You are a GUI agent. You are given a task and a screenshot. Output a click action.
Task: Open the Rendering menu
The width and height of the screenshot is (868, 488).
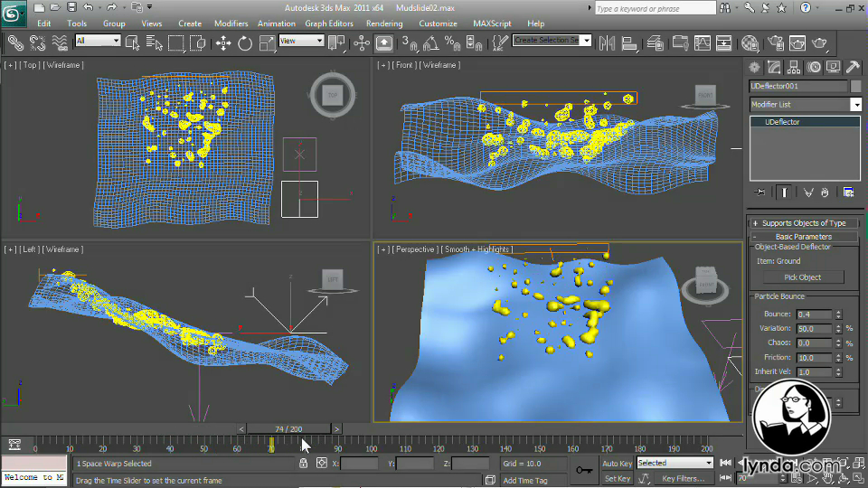point(384,23)
